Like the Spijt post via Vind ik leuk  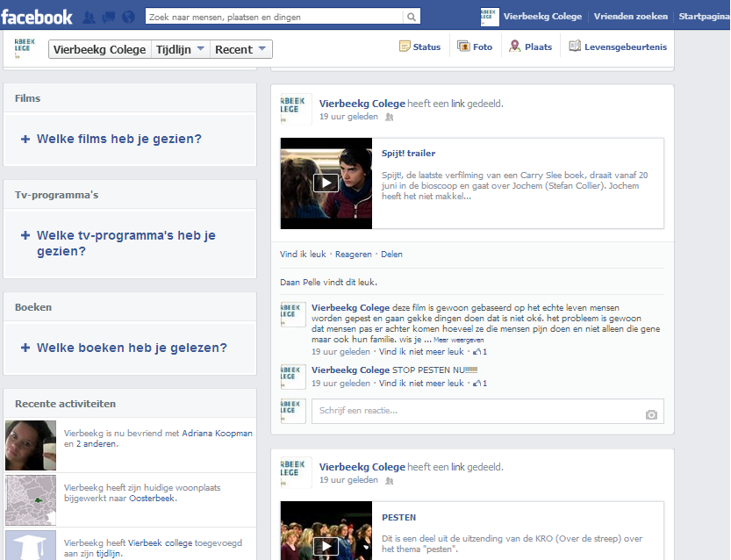[303, 255]
